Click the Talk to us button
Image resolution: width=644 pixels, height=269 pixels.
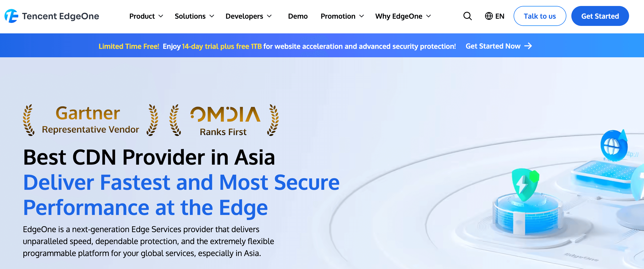click(540, 16)
